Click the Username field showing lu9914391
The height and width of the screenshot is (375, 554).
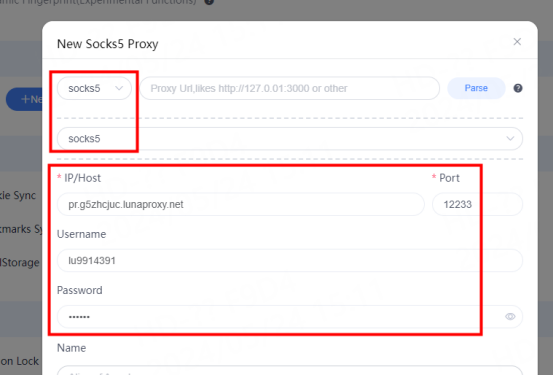point(290,260)
